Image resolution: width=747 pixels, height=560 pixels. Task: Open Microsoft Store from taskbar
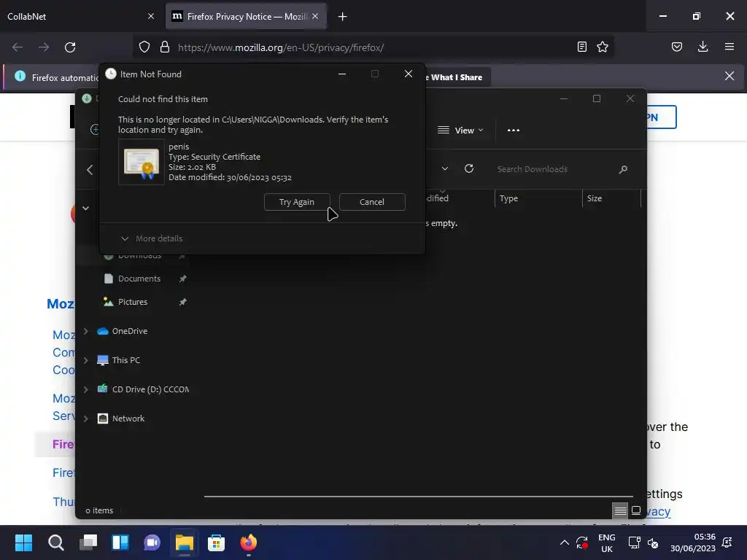tap(216, 542)
